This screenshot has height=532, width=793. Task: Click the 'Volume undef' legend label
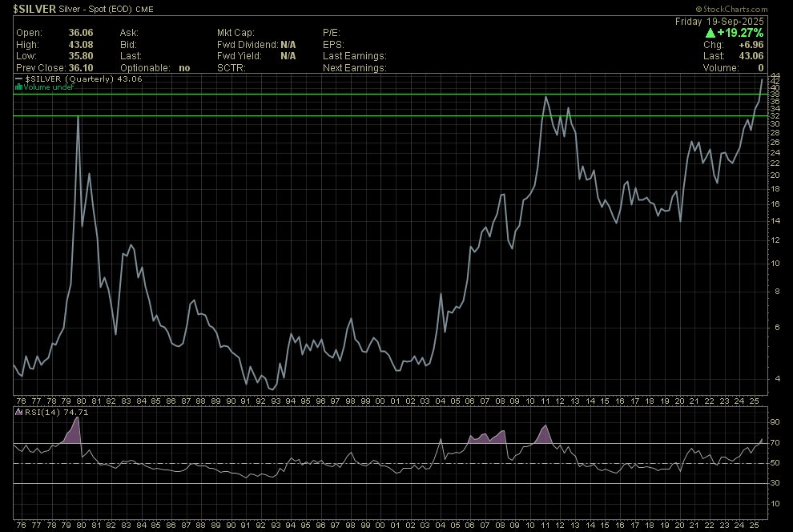[48, 87]
